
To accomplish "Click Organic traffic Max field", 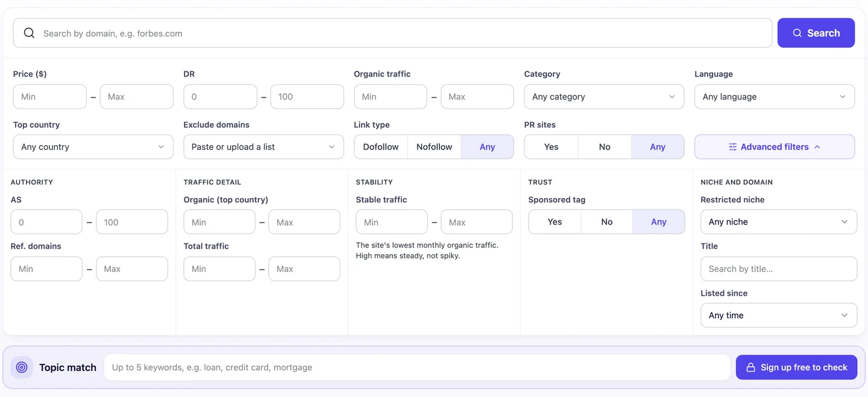I will [x=477, y=96].
